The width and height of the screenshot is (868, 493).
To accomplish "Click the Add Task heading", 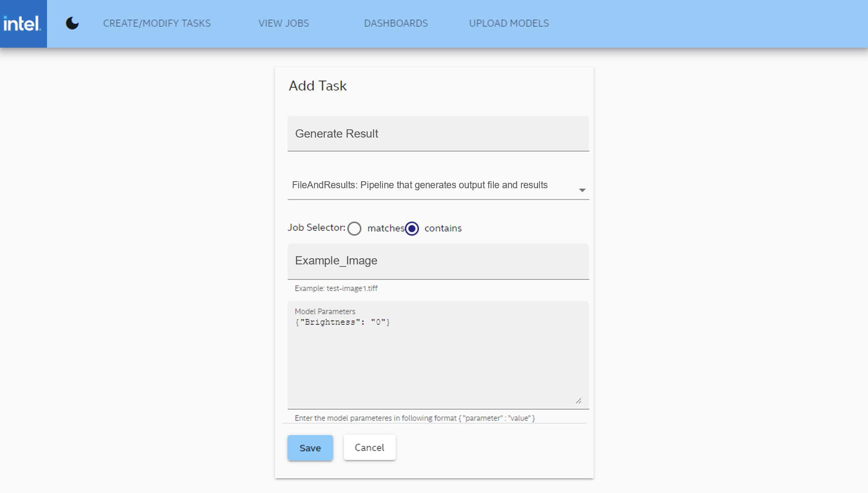I will [317, 86].
